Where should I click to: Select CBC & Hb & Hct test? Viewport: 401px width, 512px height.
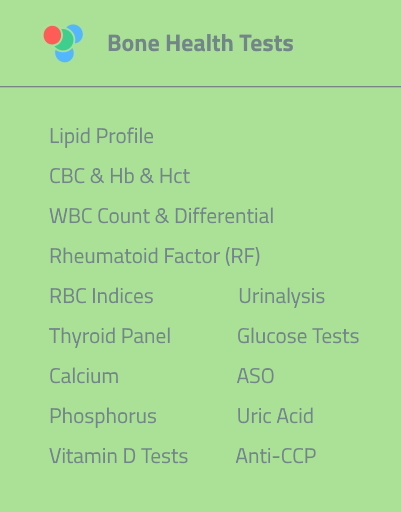pyautogui.click(x=120, y=176)
